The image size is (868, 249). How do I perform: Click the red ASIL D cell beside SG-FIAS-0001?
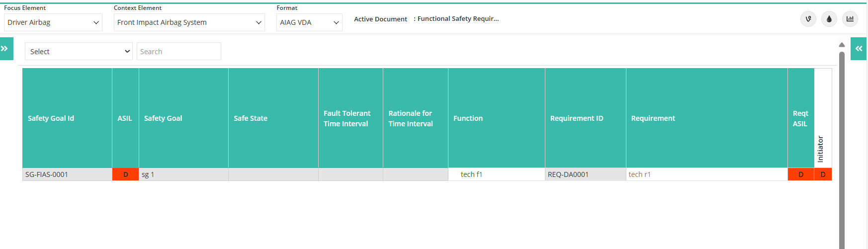(x=125, y=174)
